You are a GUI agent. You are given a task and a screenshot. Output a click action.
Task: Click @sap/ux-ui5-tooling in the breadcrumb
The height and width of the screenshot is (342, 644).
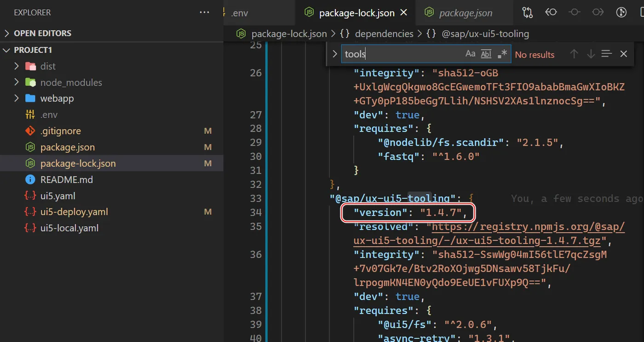(x=485, y=34)
